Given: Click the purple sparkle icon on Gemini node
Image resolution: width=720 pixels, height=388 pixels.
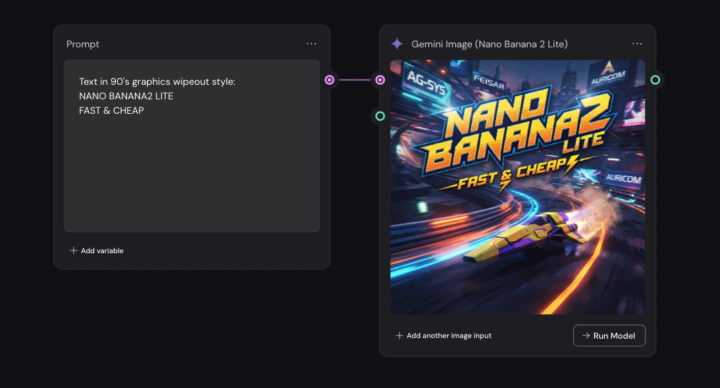Looking at the screenshot, I should (x=397, y=44).
